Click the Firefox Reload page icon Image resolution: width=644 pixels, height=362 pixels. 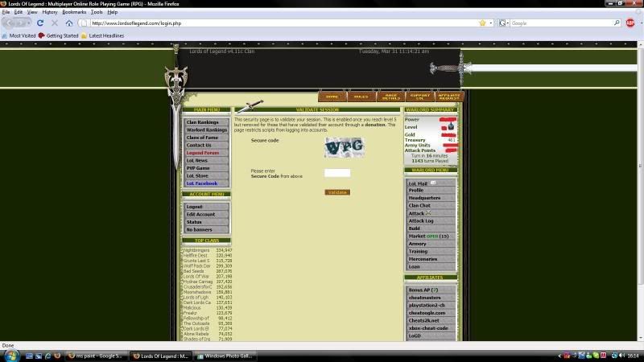tap(39, 23)
